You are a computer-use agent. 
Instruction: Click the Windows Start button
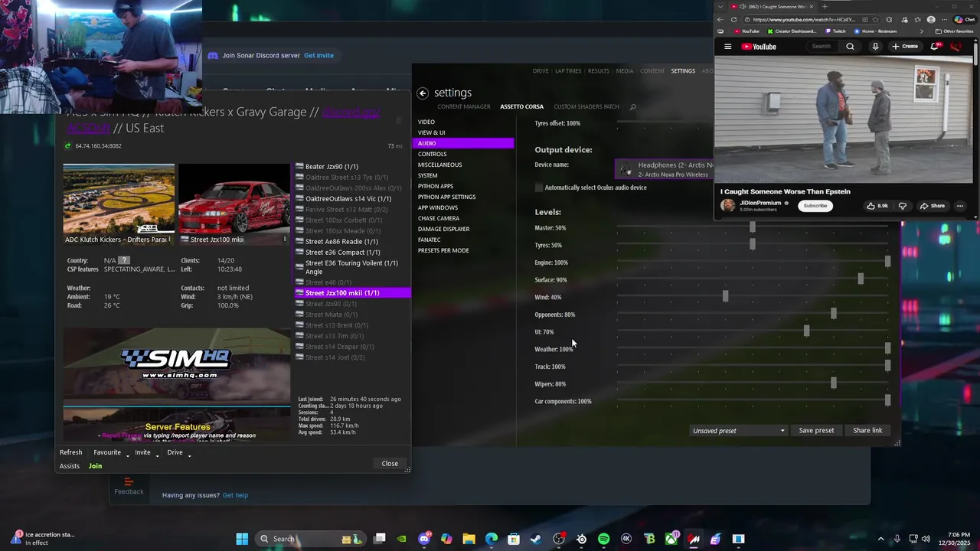[x=242, y=539]
